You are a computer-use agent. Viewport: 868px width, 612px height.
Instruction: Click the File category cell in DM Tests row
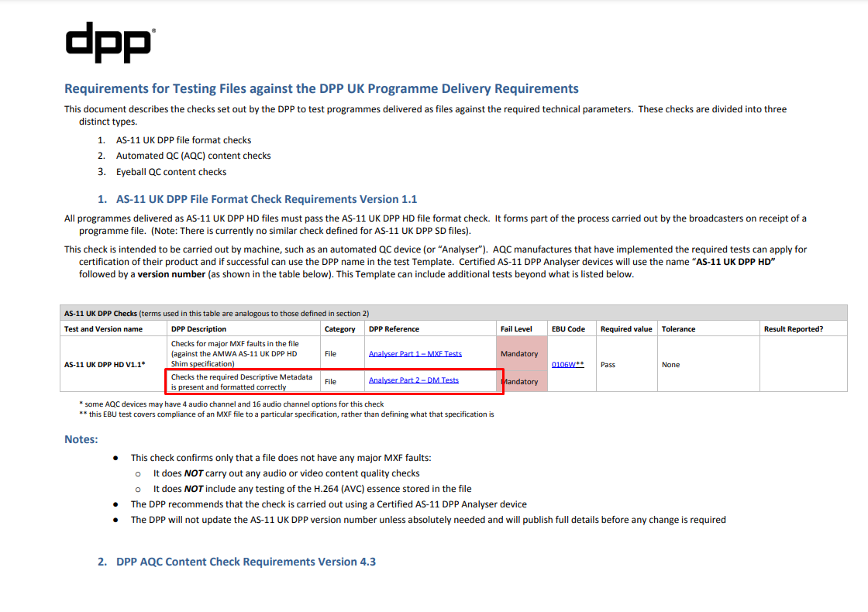[342, 381]
